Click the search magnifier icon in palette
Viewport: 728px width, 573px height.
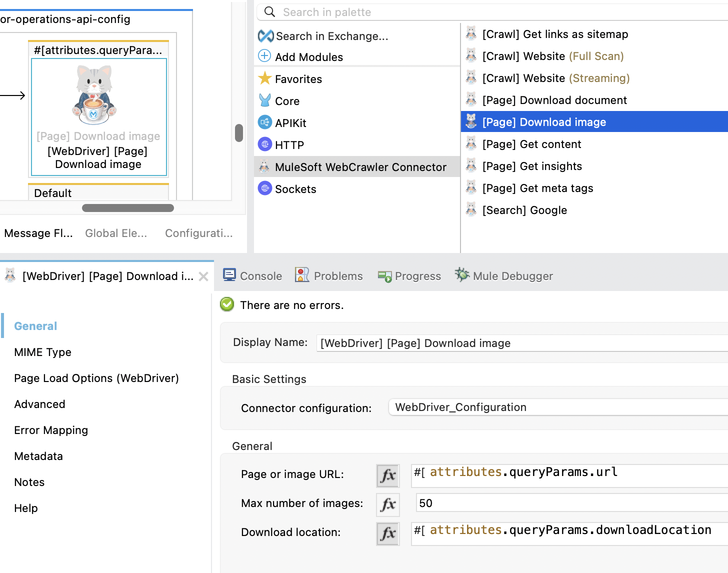(269, 11)
